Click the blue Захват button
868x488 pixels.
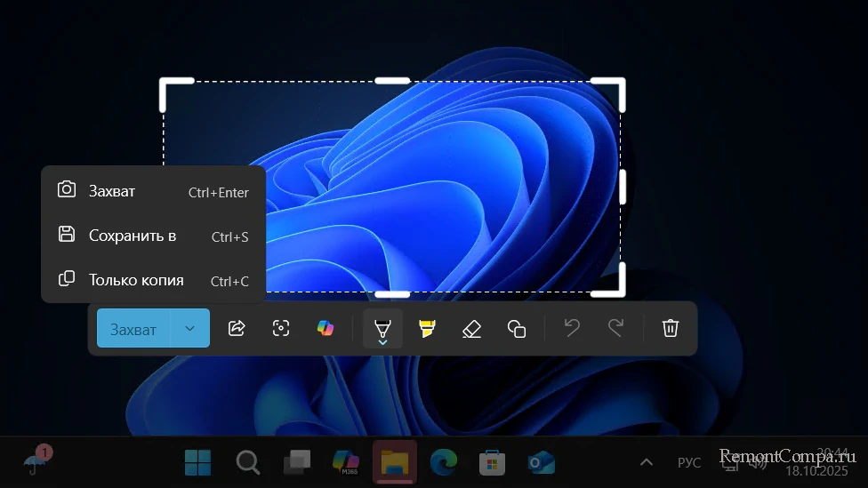133,329
